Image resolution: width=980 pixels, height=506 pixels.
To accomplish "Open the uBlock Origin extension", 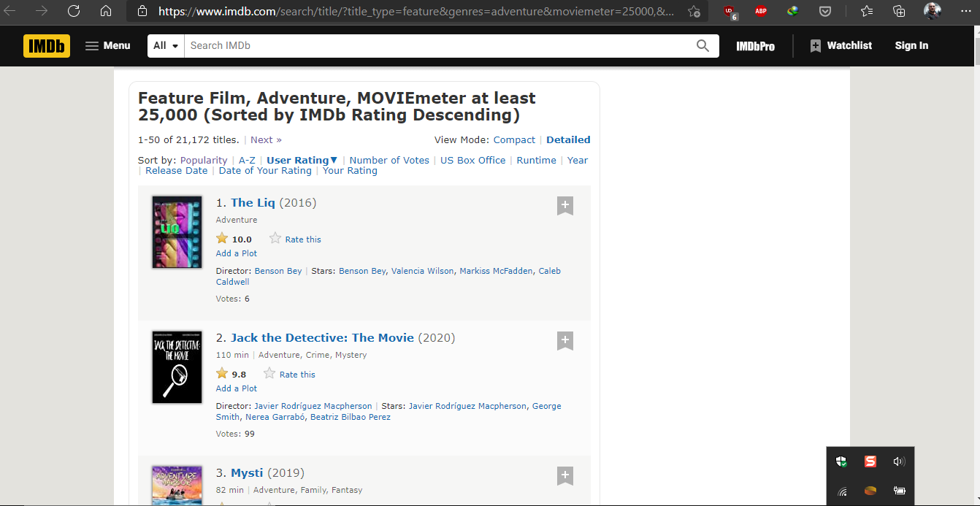I will (728, 11).
